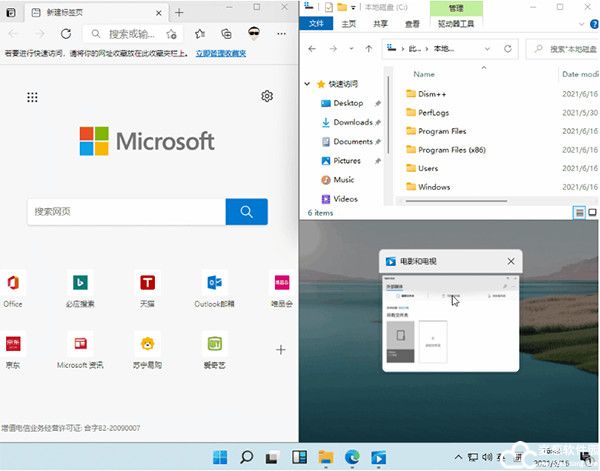The height and width of the screenshot is (471, 600).
Task: Open the iQiyi quick link tile
Action: pyautogui.click(x=215, y=350)
